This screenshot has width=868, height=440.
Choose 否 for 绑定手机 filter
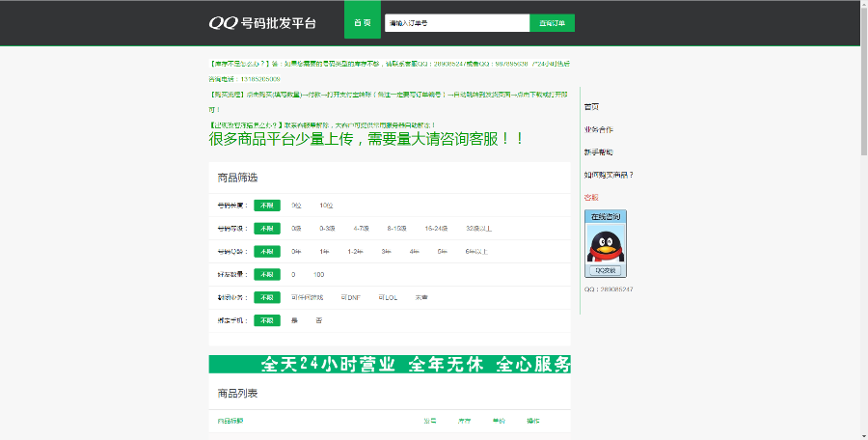tap(319, 320)
